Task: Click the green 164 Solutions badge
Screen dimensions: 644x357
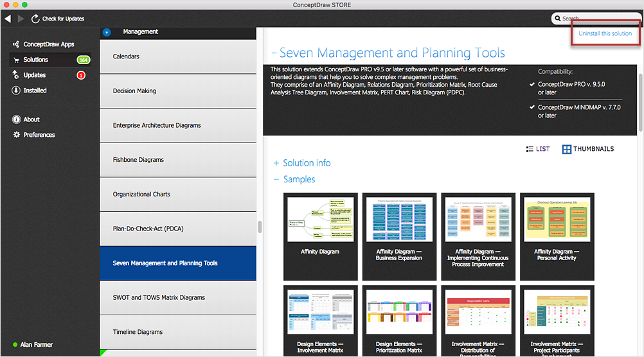Action: (x=84, y=60)
